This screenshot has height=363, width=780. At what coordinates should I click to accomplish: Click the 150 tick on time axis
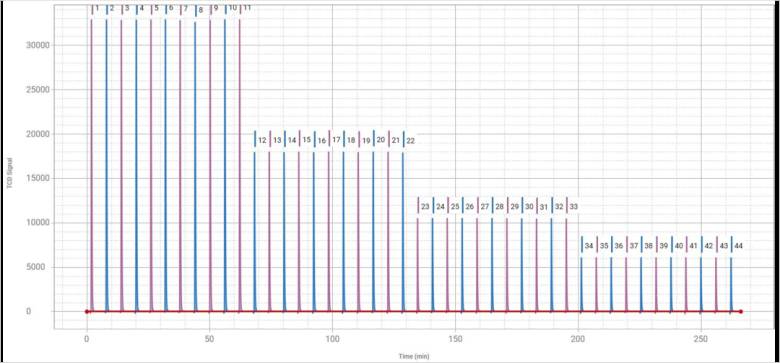[455, 339]
